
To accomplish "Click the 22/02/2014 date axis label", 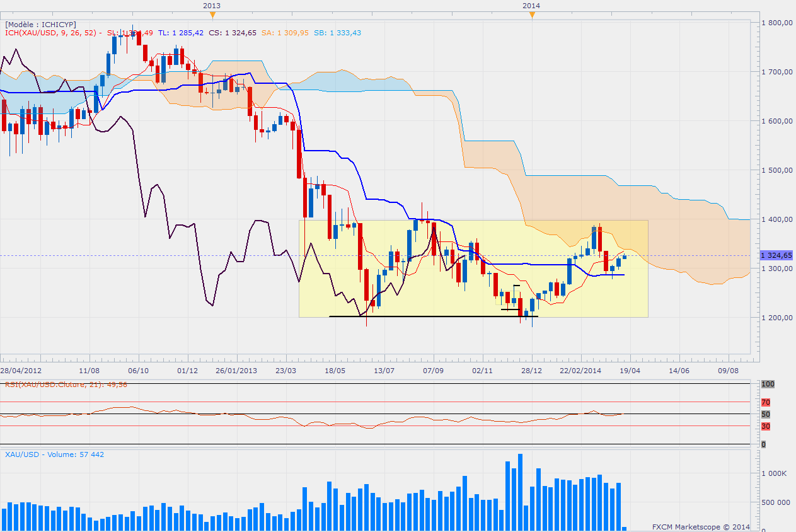I will pos(581,371).
